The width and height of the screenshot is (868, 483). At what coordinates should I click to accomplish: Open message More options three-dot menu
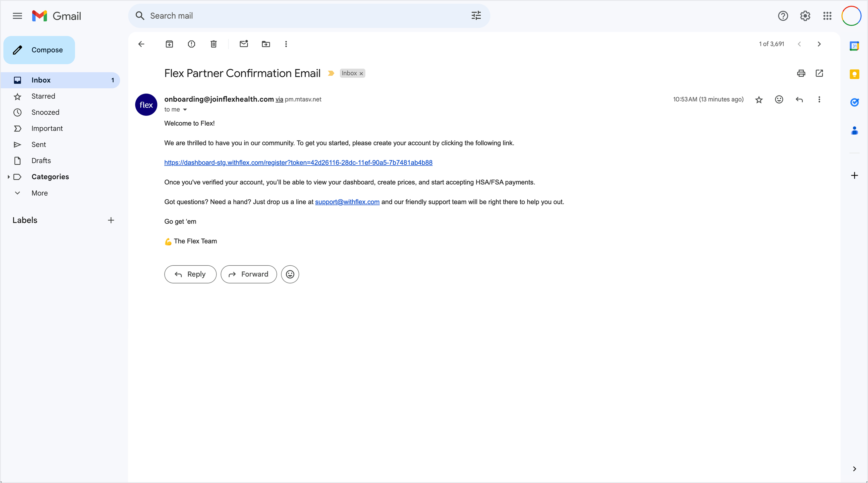coord(819,100)
